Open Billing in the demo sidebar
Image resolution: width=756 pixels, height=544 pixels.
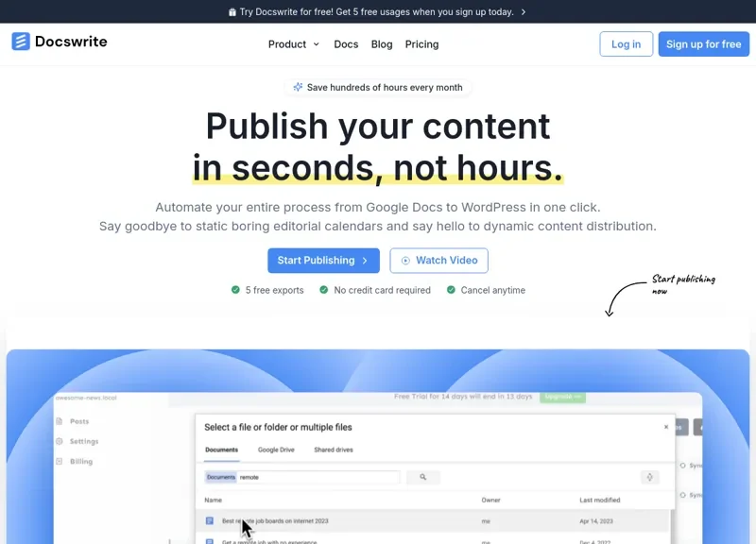pos(81,461)
